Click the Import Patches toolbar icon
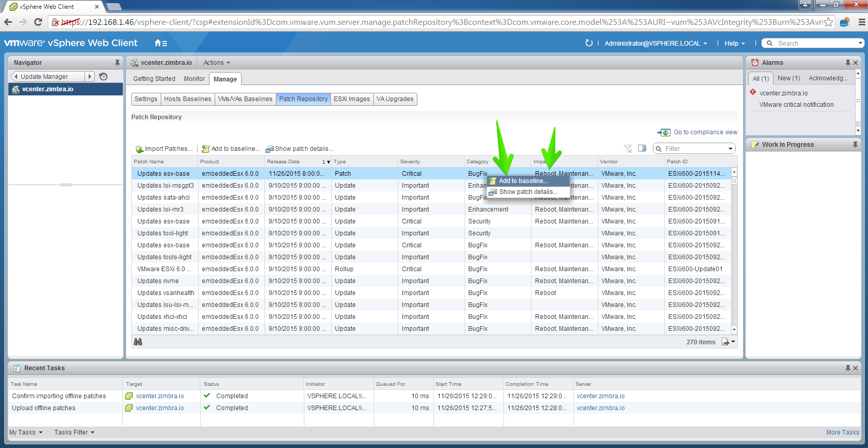 (139, 149)
